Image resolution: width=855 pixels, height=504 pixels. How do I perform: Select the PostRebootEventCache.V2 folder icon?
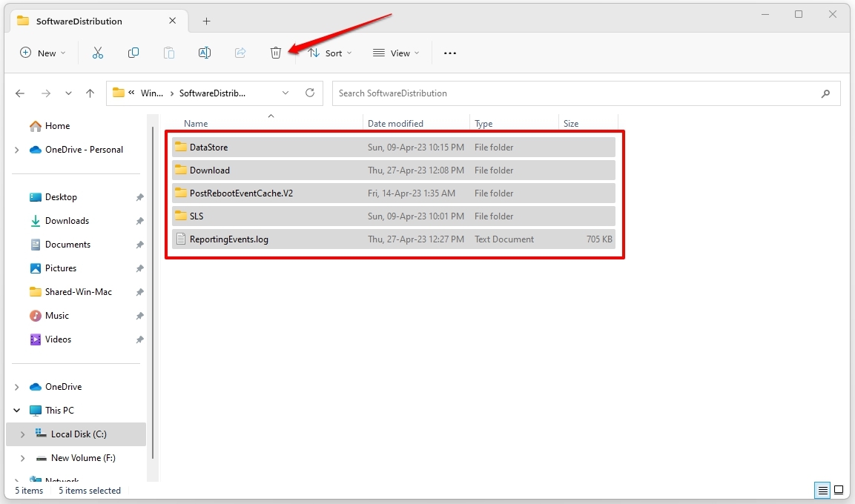pyautogui.click(x=180, y=193)
